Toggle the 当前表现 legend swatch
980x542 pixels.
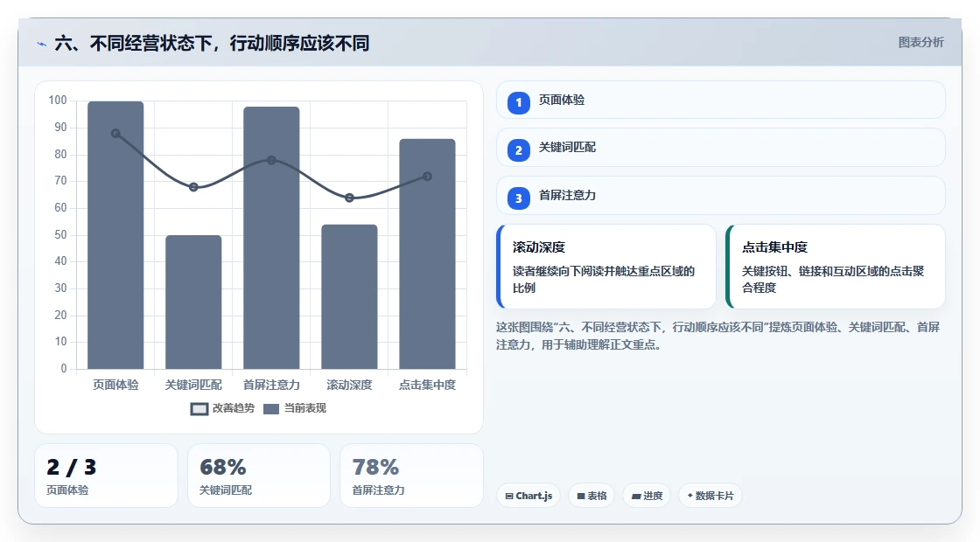(270, 409)
